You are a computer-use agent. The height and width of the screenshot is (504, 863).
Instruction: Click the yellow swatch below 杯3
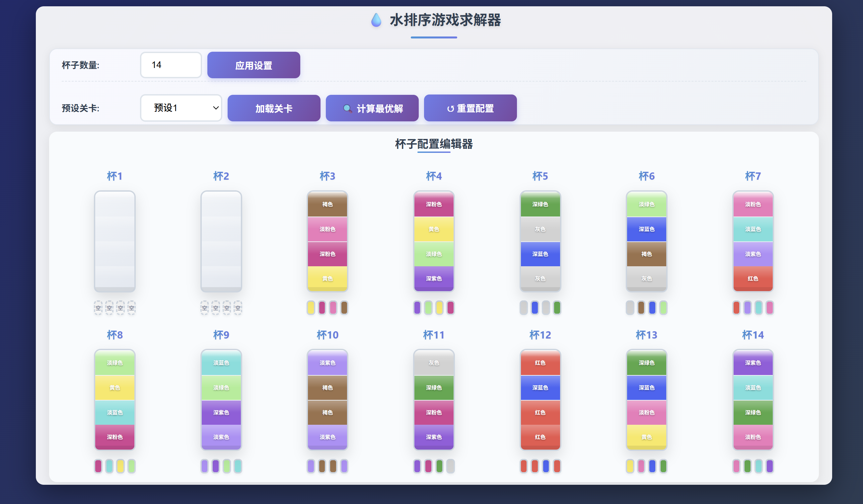click(x=311, y=308)
